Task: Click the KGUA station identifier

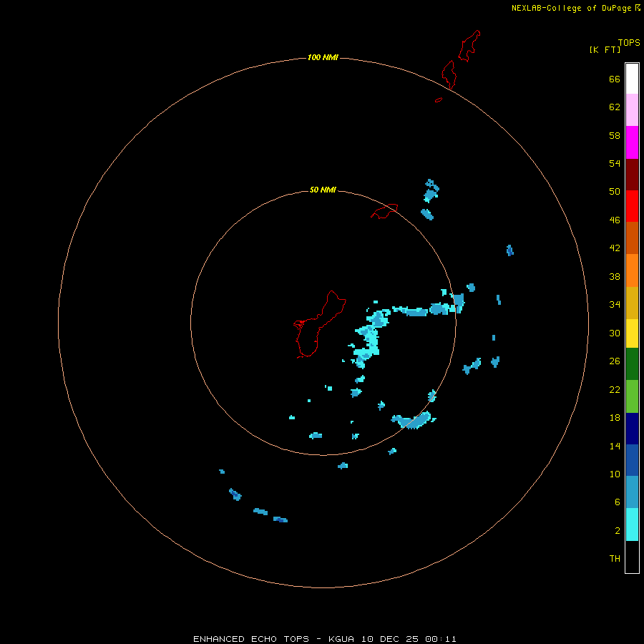Action: pyautogui.click(x=341, y=639)
